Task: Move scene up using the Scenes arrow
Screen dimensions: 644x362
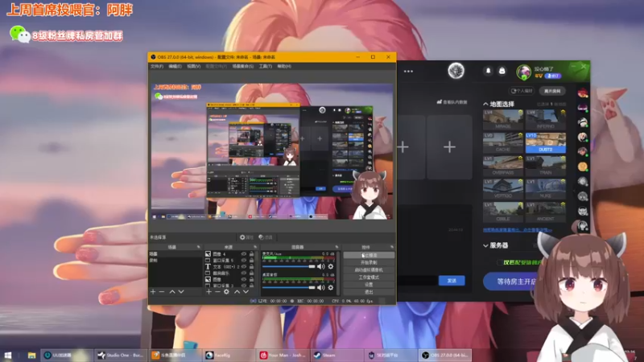Action: (x=172, y=291)
